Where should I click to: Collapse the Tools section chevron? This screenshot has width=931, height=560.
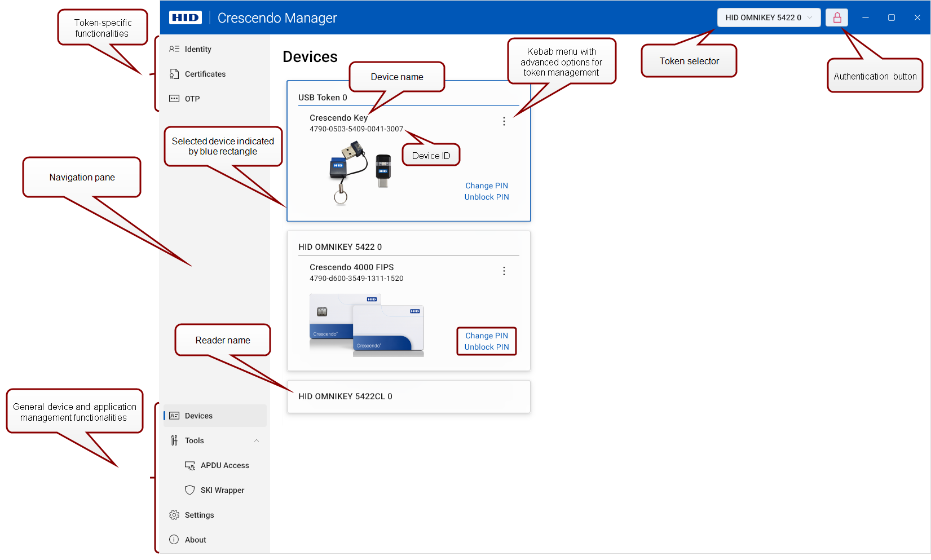click(257, 440)
